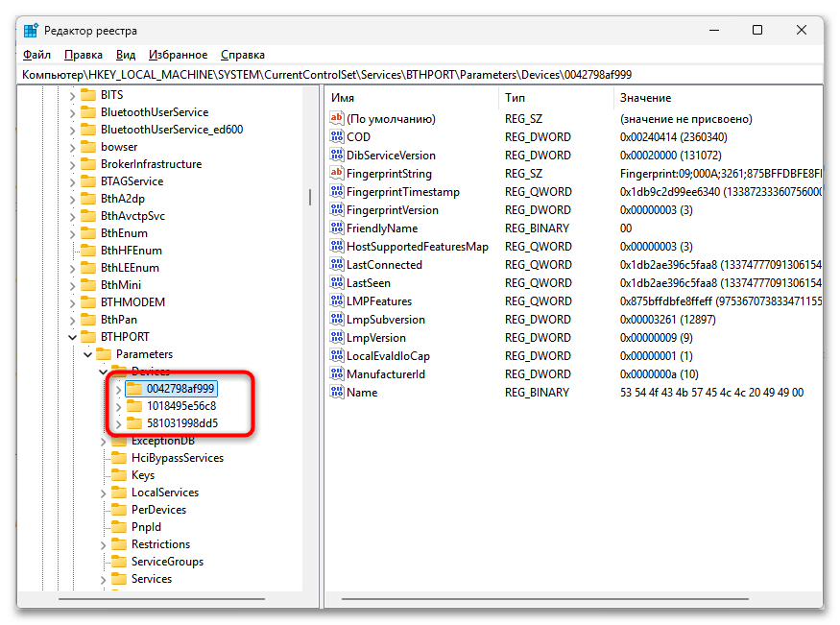Click the REG_BINARY type of FriendlyName
Image resolution: width=840 pixels, height=625 pixels.
pos(537,228)
